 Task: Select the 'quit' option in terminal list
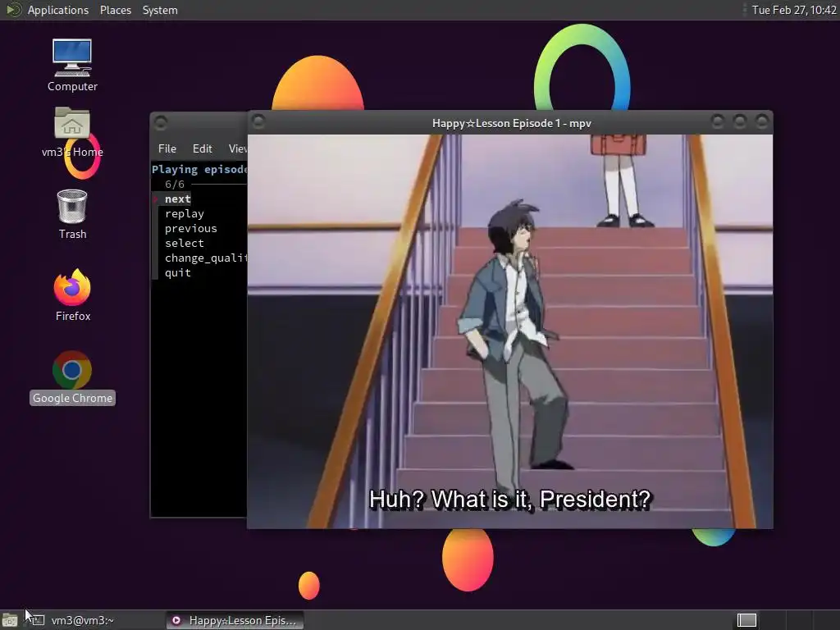tap(177, 272)
